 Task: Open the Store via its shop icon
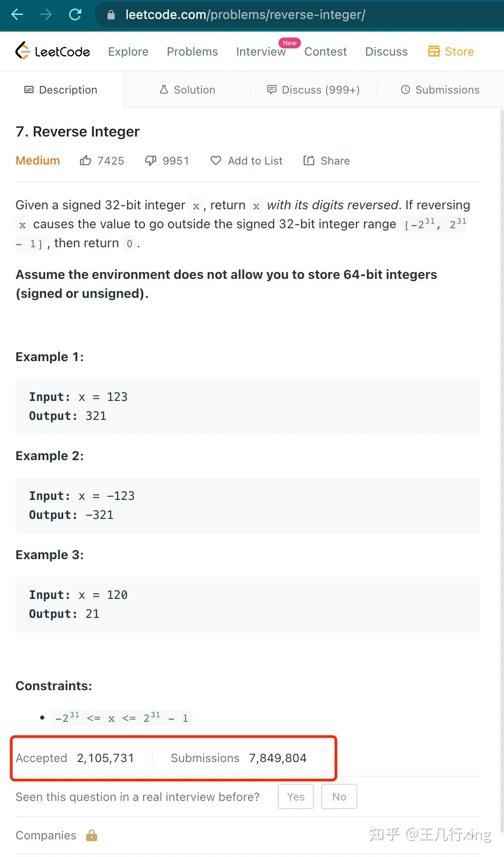pos(434,51)
